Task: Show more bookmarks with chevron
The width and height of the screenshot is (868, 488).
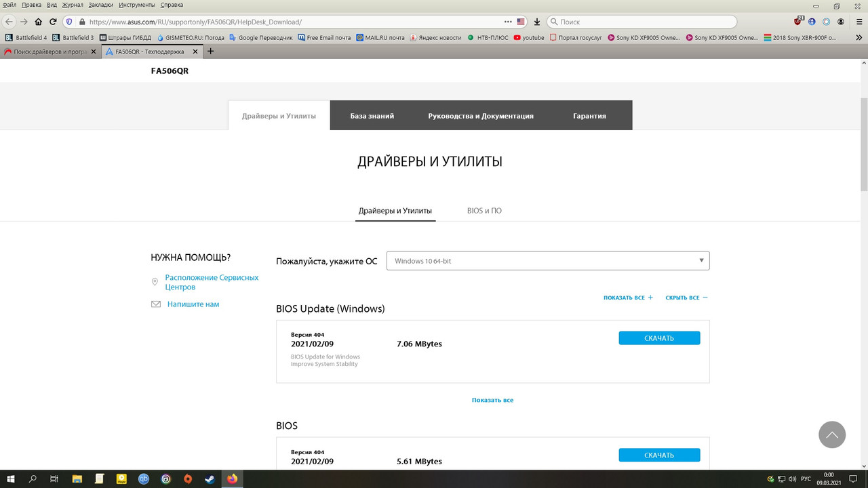Action: pyautogui.click(x=858, y=37)
